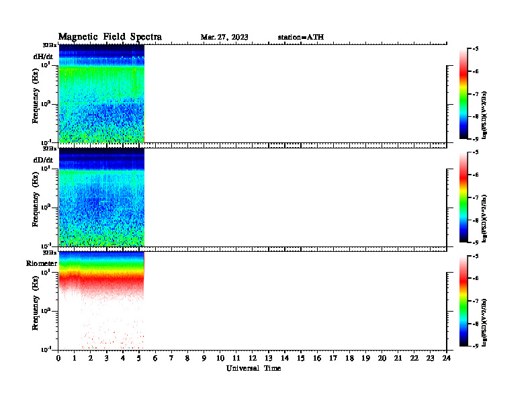Click hour tick label "23" on the time axis

click(x=430, y=358)
